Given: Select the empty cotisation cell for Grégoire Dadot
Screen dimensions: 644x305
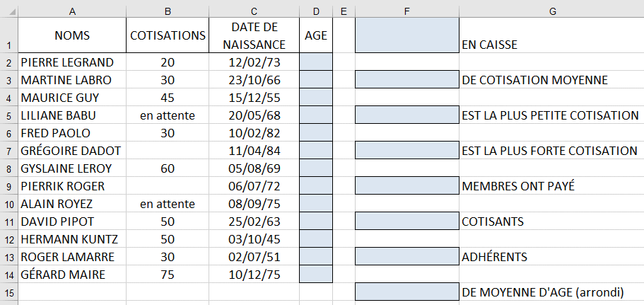Looking at the screenshot, I should pyautogui.click(x=168, y=151).
